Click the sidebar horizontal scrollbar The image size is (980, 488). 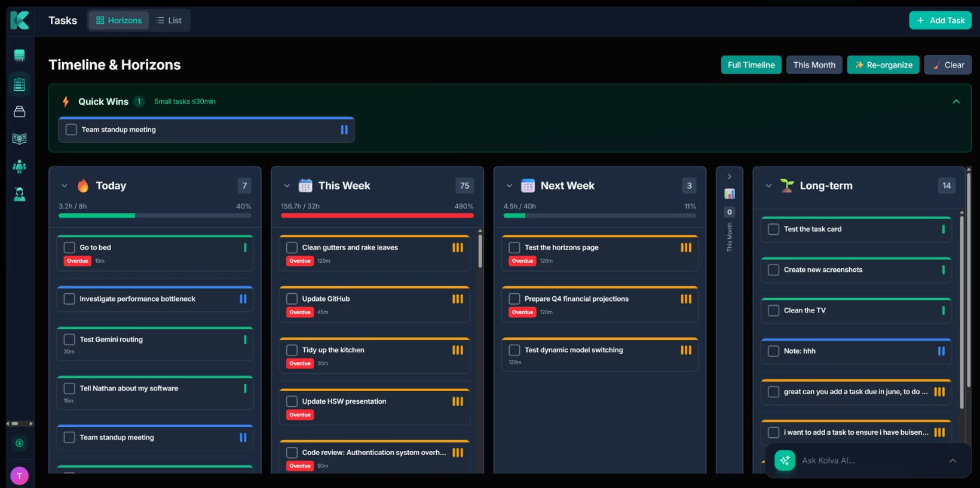click(x=19, y=423)
